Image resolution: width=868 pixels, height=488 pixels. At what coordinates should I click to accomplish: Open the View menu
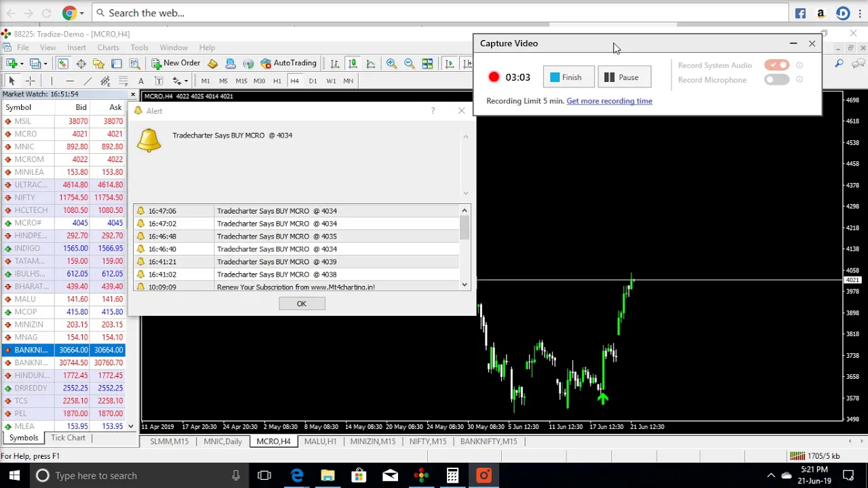[x=47, y=47]
